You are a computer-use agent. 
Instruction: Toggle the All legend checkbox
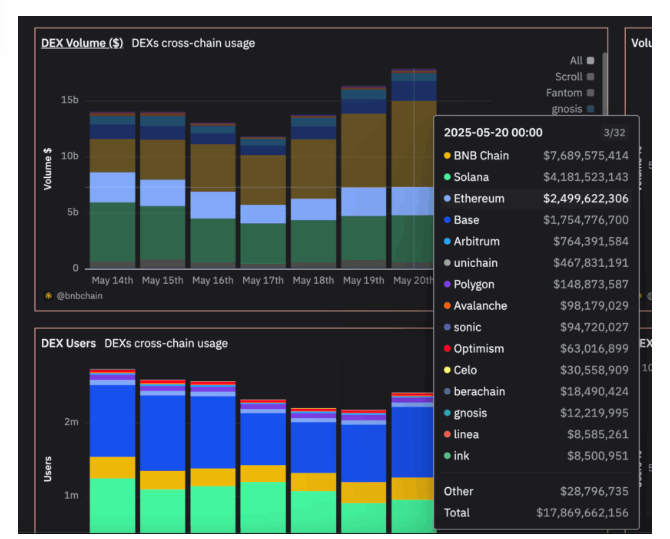click(x=591, y=61)
